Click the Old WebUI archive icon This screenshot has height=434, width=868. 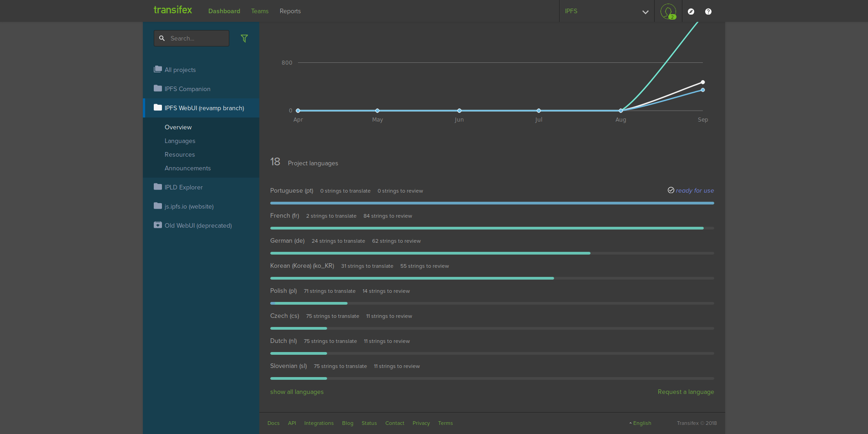coord(158,225)
